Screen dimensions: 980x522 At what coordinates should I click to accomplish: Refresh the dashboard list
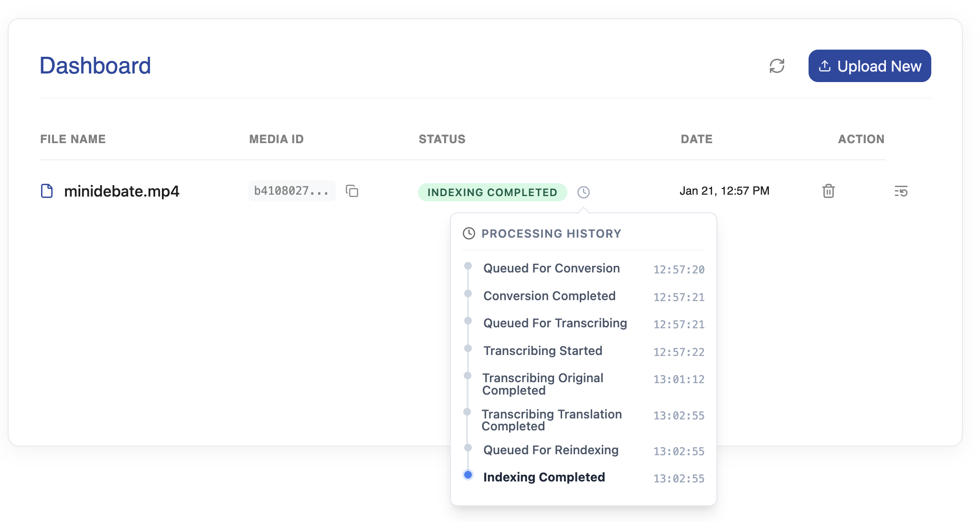pos(778,66)
